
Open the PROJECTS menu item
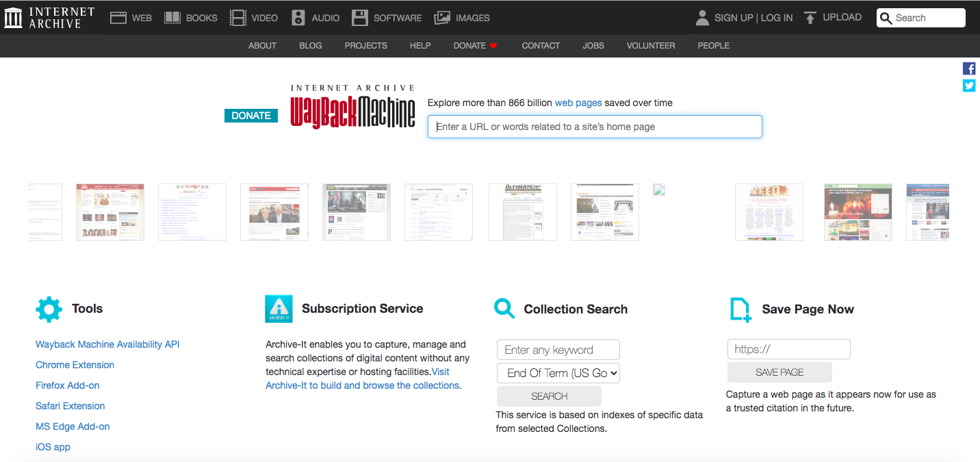(x=366, y=46)
